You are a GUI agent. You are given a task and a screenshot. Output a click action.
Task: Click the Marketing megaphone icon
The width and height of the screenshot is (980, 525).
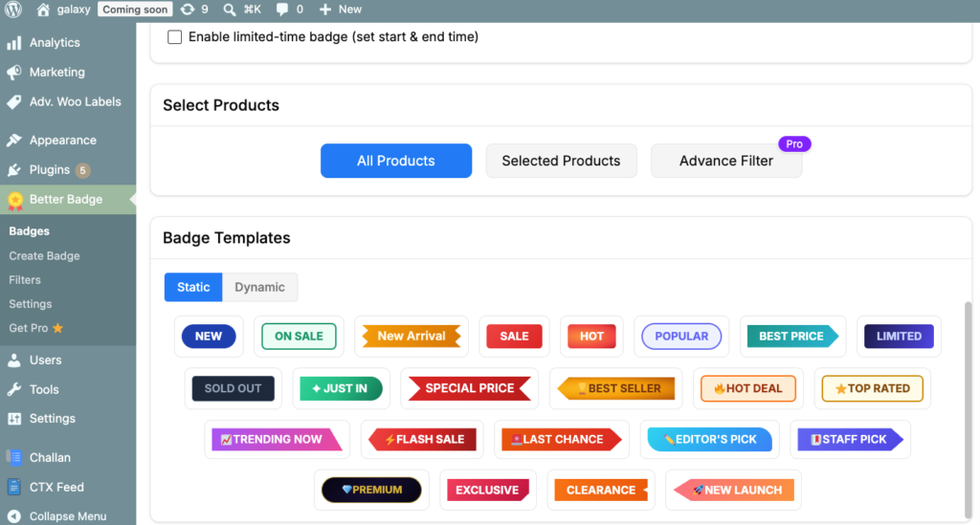pyautogui.click(x=14, y=73)
